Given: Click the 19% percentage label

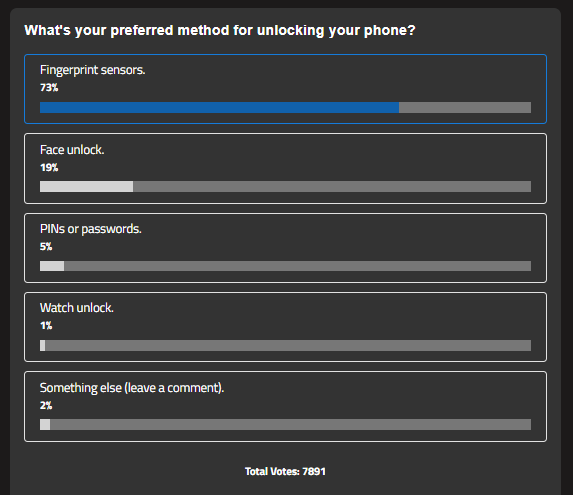Looking at the screenshot, I should point(49,168).
